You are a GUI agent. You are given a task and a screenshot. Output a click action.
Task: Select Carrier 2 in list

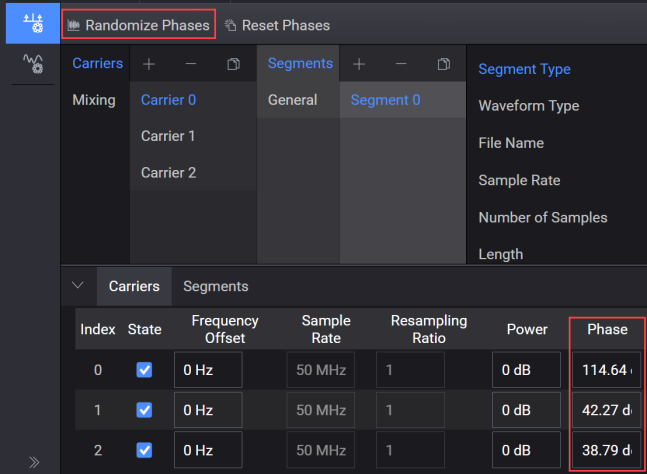[193, 172]
